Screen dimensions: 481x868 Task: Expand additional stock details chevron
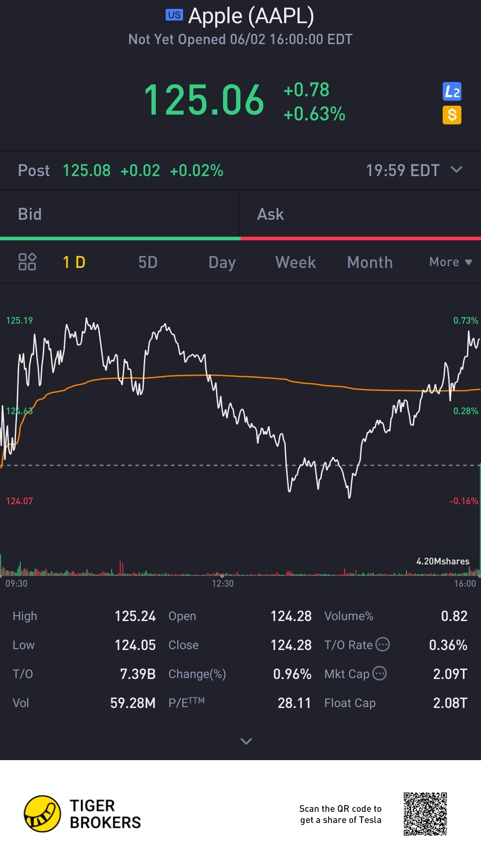pyautogui.click(x=246, y=741)
